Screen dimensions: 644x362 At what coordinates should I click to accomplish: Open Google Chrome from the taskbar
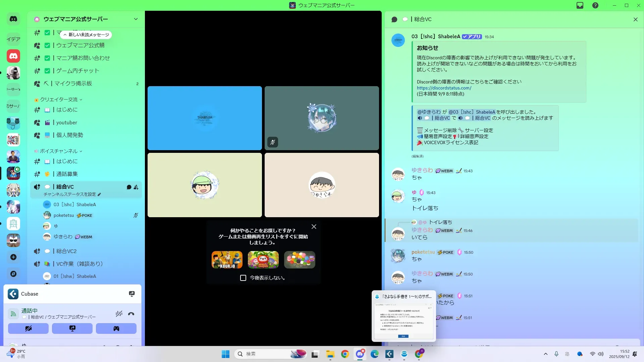(x=345, y=354)
